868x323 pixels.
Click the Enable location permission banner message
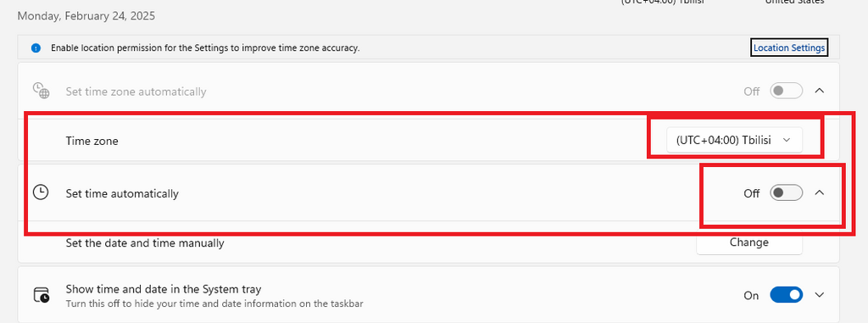click(x=205, y=48)
